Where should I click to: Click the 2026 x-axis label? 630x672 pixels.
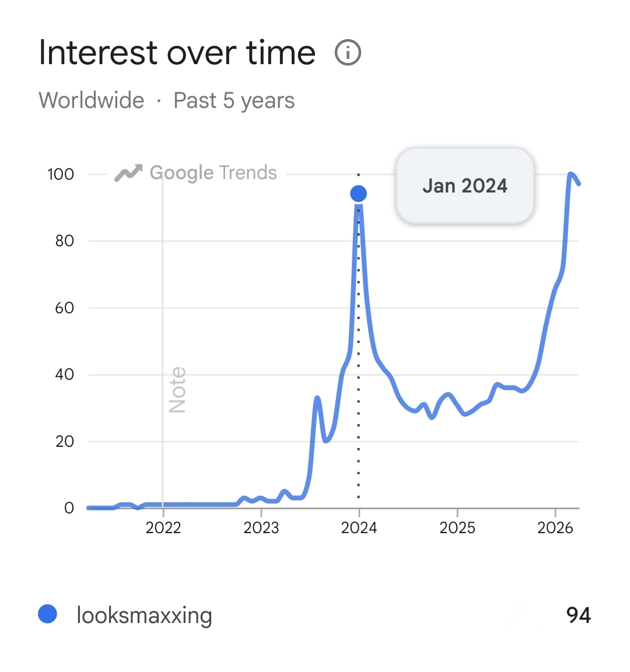coord(555,528)
